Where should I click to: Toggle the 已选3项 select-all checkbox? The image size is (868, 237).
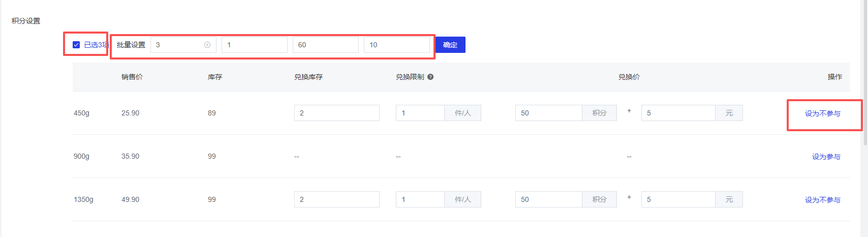(76, 45)
